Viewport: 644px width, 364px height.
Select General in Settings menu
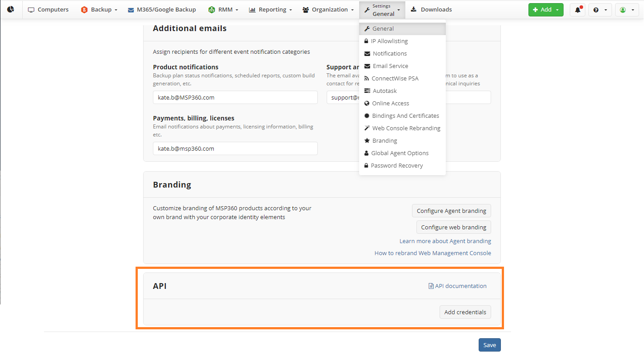[x=402, y=29]
